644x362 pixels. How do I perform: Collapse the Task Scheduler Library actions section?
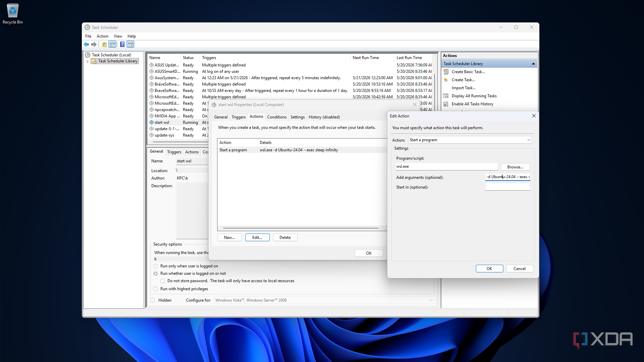click(x=533, y=64)
